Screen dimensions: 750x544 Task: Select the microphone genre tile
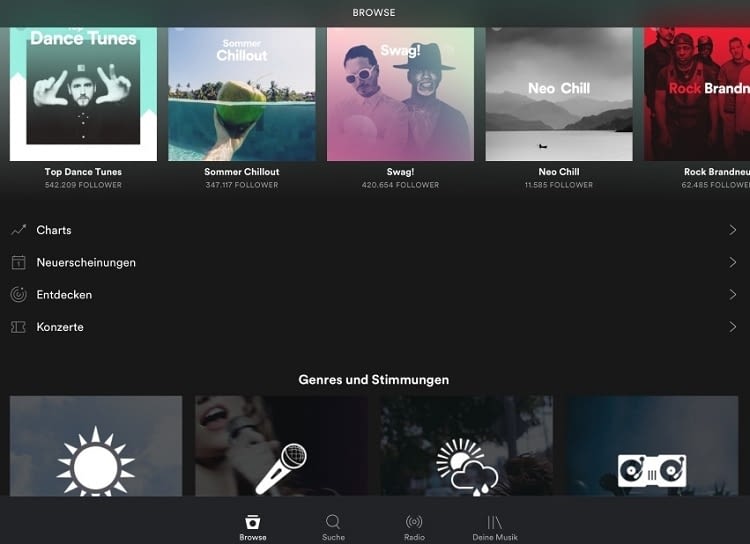(281, 445)
